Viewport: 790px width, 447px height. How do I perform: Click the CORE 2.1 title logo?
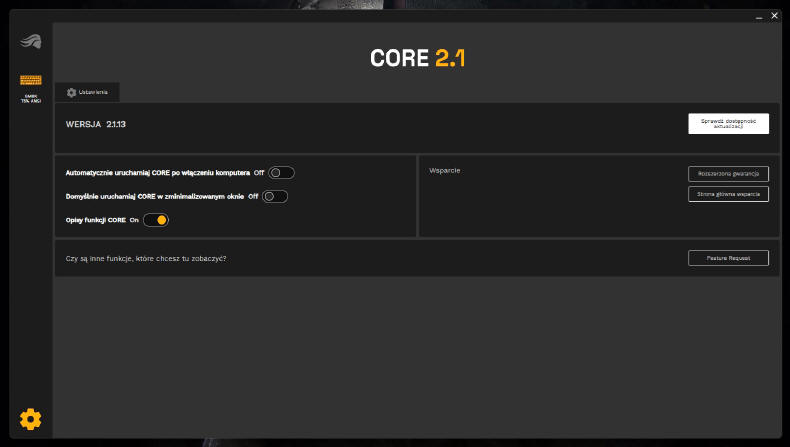coord(417,59)
